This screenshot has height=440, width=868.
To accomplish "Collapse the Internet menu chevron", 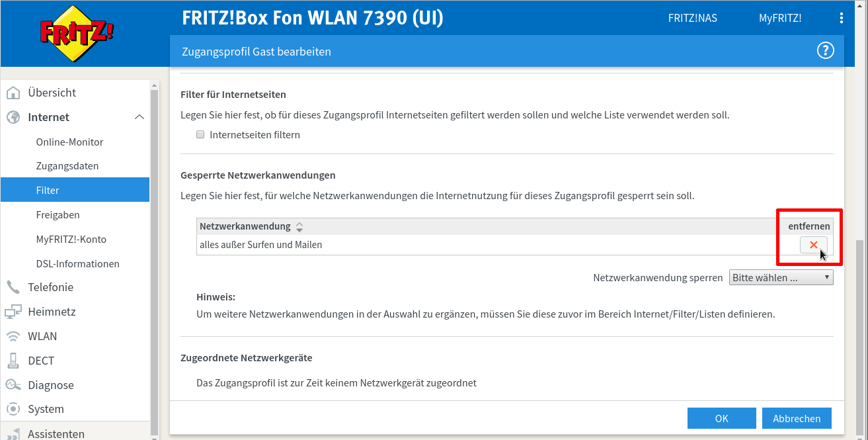I will click(x=139, y=117).
